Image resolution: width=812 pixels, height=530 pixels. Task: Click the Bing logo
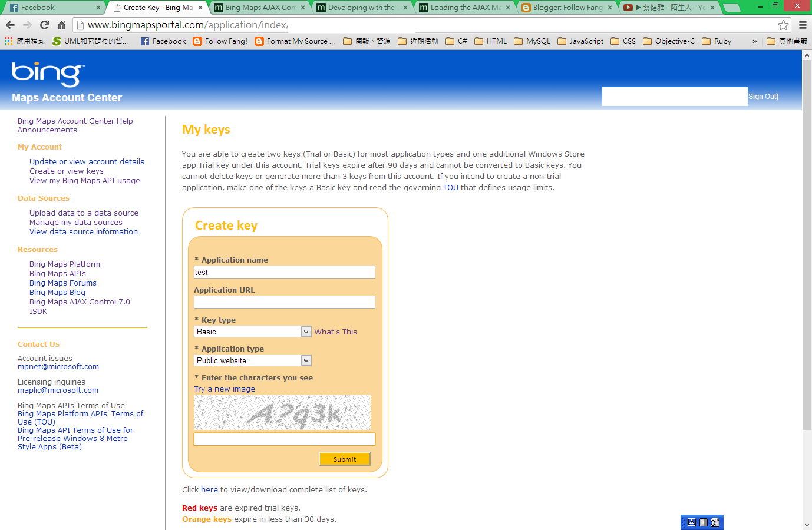46,72
